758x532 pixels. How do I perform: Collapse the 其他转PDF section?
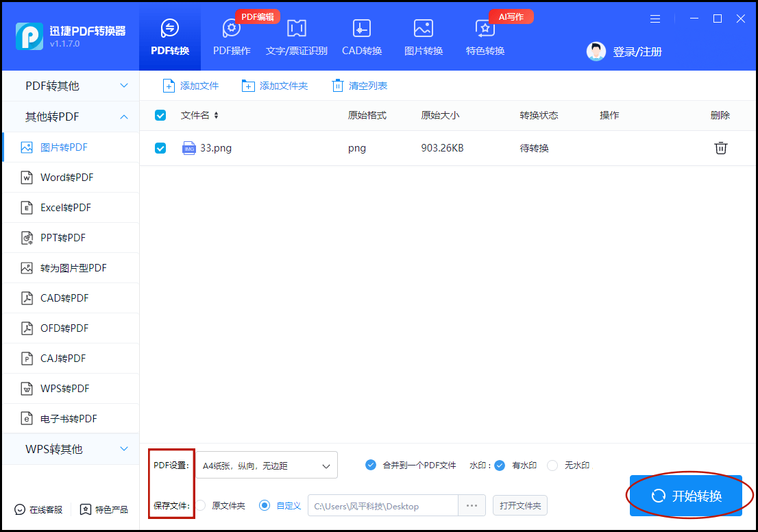(71, 117)
